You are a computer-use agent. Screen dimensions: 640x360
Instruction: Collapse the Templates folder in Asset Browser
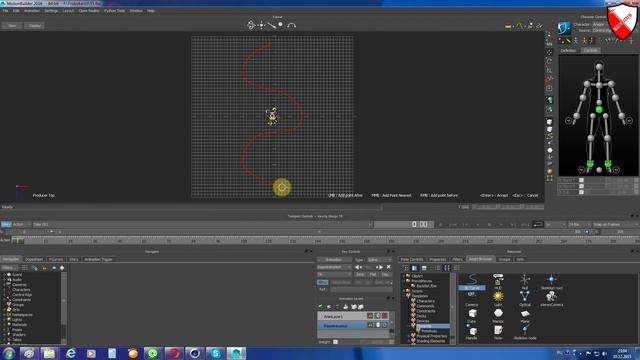pos(403,296)
